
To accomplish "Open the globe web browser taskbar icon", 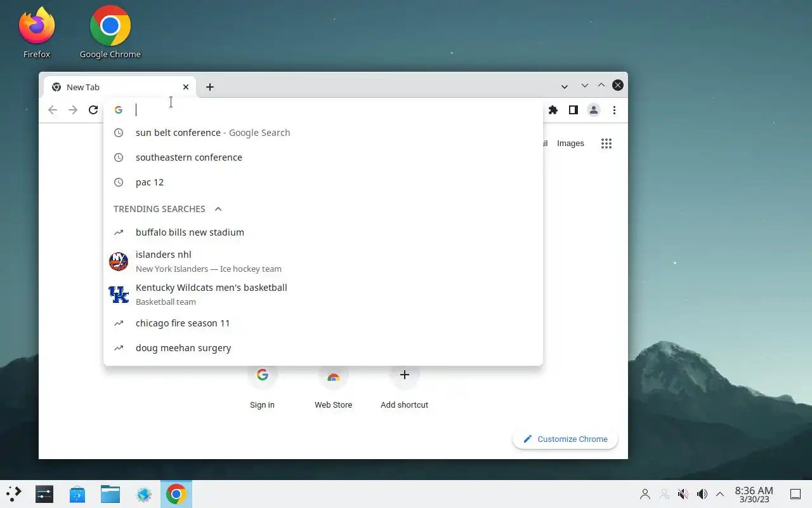I will point(144,494).
